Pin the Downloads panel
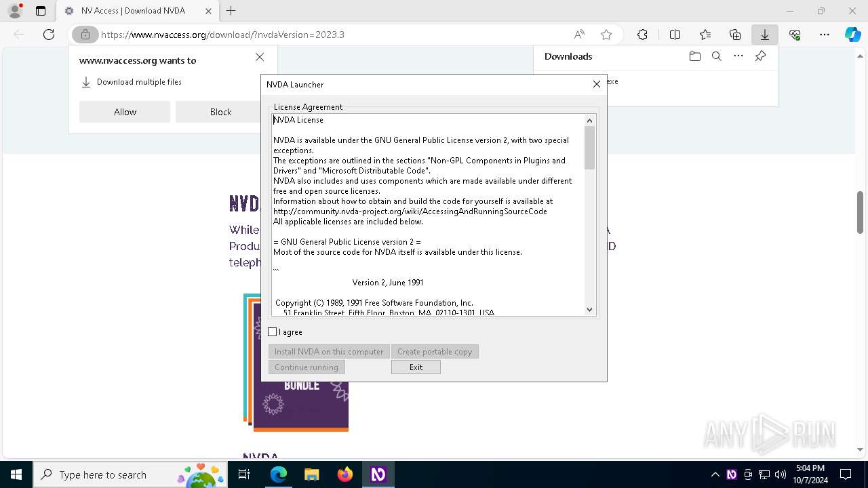The width and height of the screenshot is (868, 488). pos(761,56)
